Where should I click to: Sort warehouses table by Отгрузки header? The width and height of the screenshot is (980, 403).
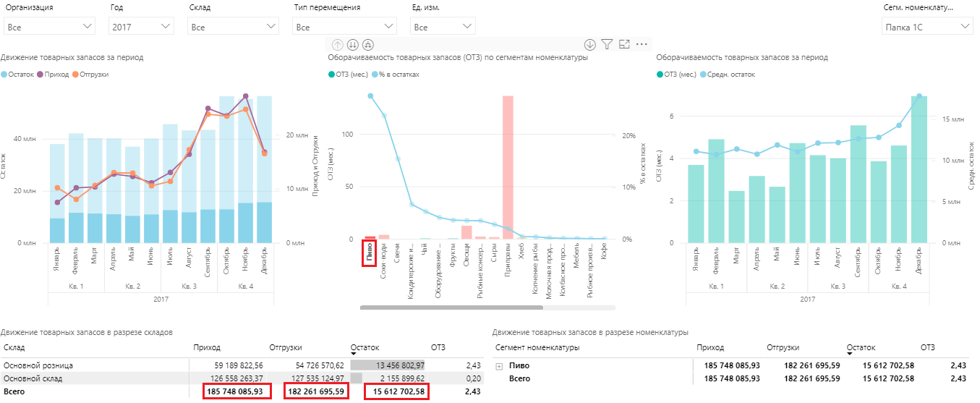click(285, 348)
